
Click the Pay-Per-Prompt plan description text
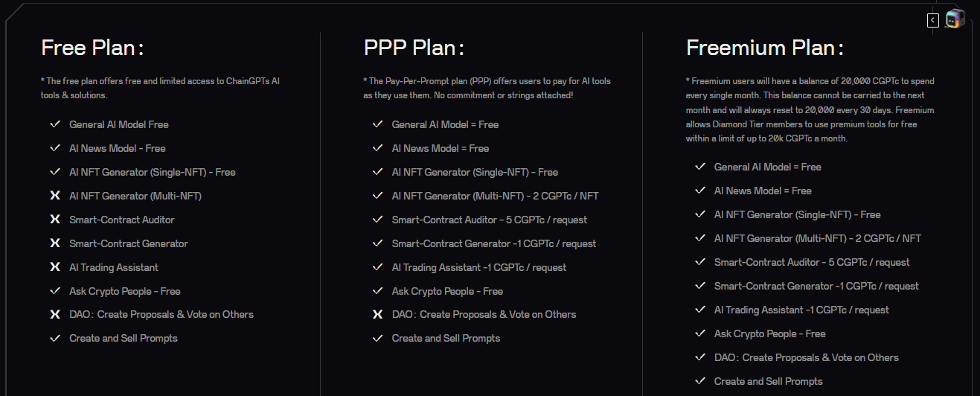point(487,88)
